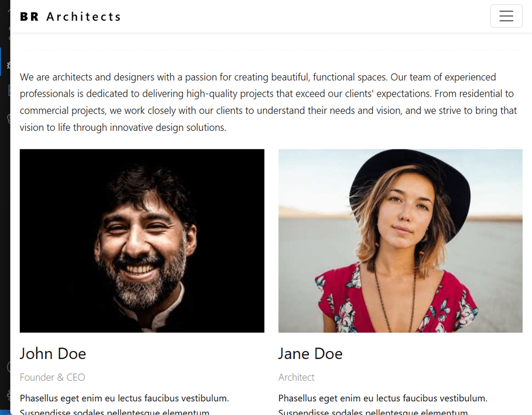Click the bold BR letters in the logo
532x415 pixels.
(x=30, y=17)
